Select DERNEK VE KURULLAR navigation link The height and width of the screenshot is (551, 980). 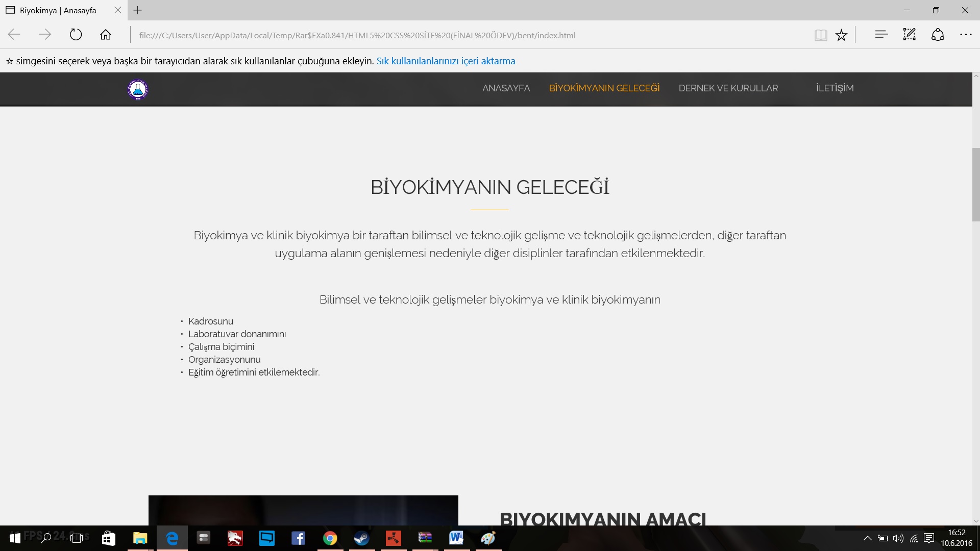pos(728,88)
